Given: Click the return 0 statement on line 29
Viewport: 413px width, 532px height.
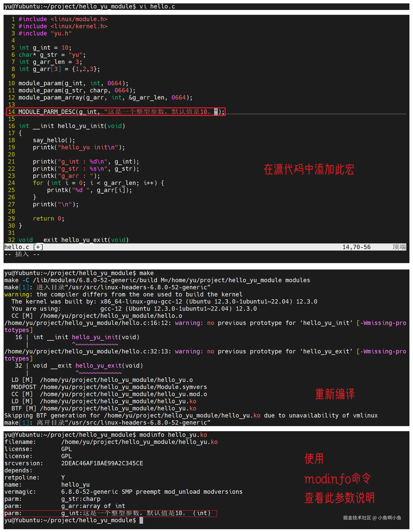Looking at the screenshot, I should pos(48,218).
